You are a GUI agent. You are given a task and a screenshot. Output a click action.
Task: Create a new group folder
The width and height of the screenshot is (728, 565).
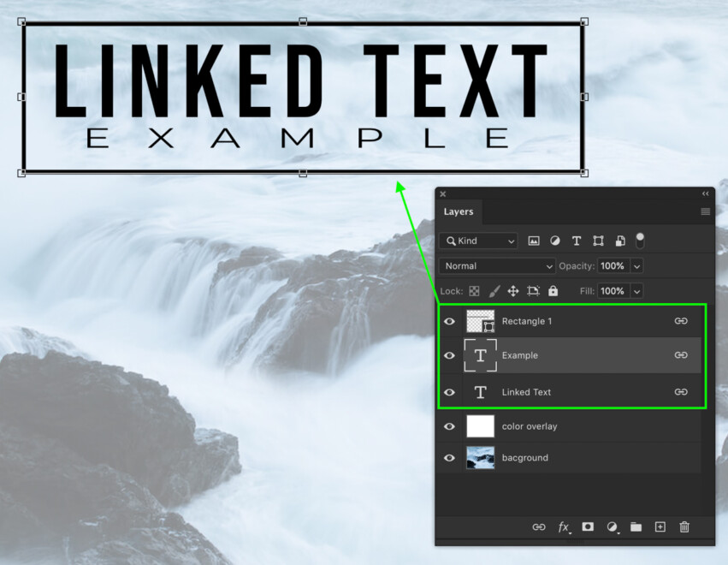[636, 527]
